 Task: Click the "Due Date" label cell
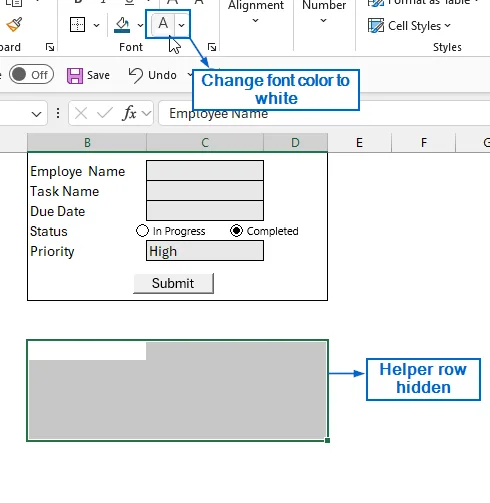tap(57, 211)
